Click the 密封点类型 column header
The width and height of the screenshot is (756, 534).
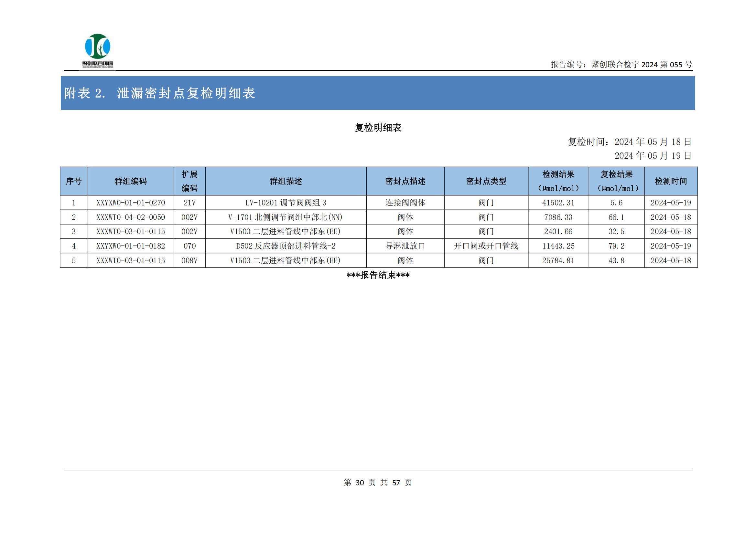486,181
